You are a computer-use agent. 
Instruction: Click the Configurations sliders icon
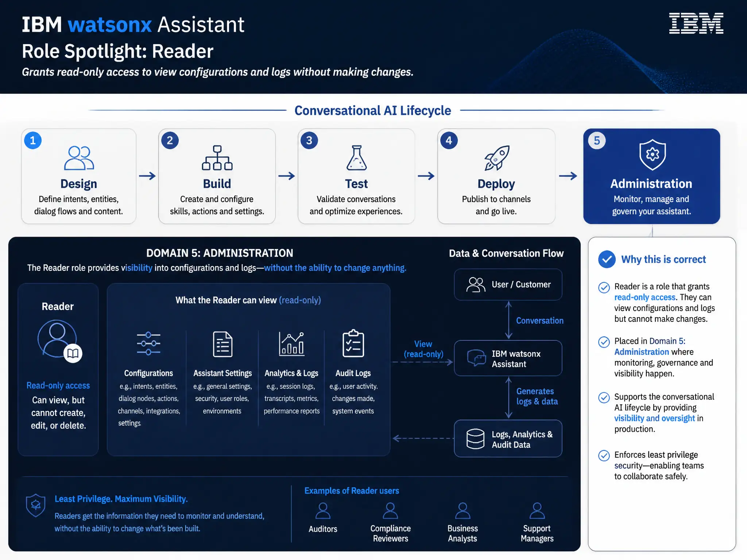148,343
